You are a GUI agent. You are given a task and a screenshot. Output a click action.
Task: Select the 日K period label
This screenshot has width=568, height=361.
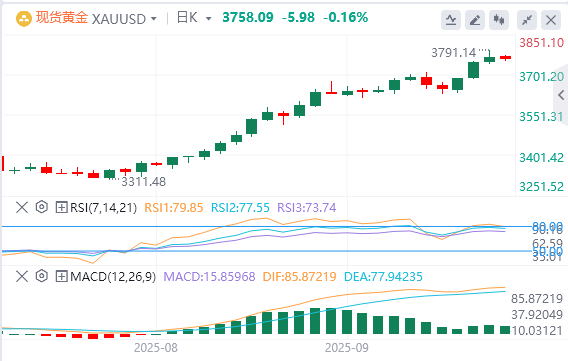coord(187,18)
